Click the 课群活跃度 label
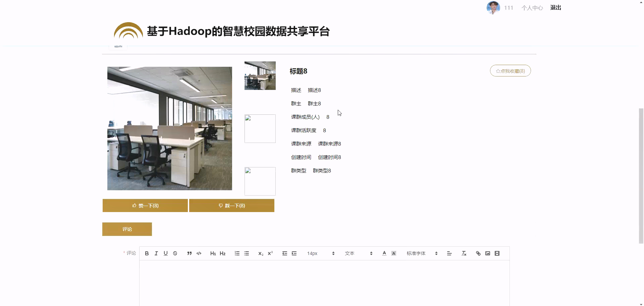Screen dimensions: 644x306 coord(304,131)
